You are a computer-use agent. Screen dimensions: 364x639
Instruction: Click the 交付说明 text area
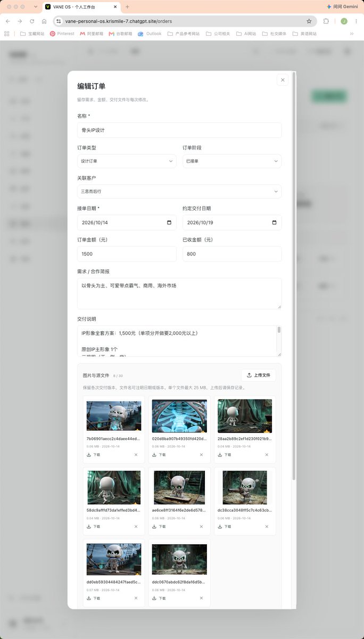[x=179, y=341]
